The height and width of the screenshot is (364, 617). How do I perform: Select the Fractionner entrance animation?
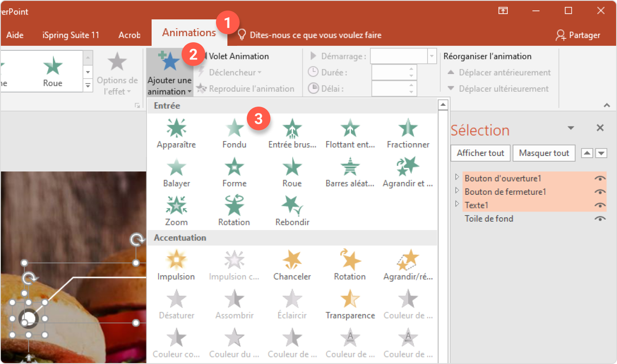(x=408, y=133)
